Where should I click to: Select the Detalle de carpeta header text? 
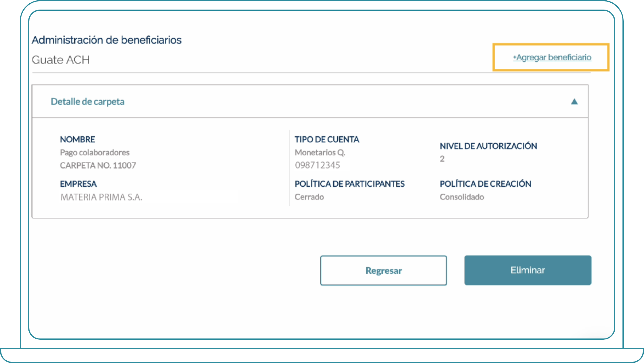pyautogui.click(x=88, y=102)
